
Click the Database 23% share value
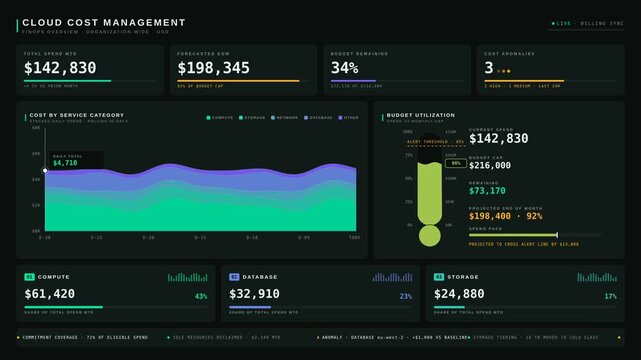(x=406, y=296)
